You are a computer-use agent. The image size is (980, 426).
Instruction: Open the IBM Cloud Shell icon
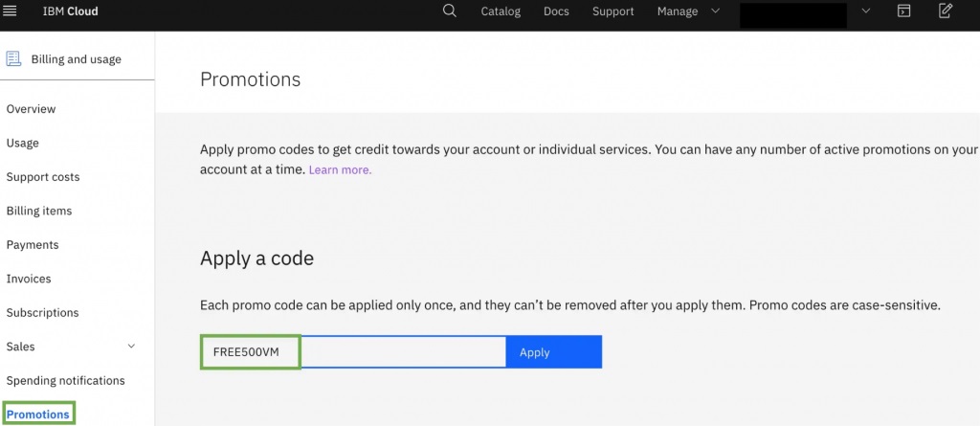point(903,11)
